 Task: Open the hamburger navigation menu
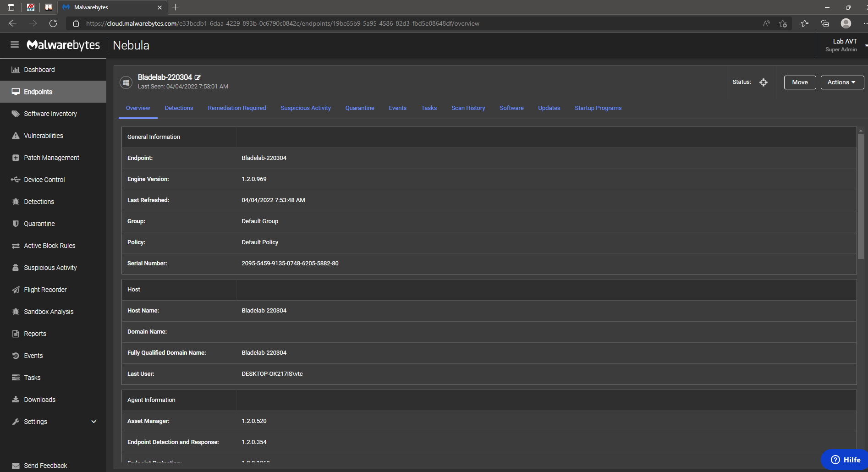(x=15, y=44)
